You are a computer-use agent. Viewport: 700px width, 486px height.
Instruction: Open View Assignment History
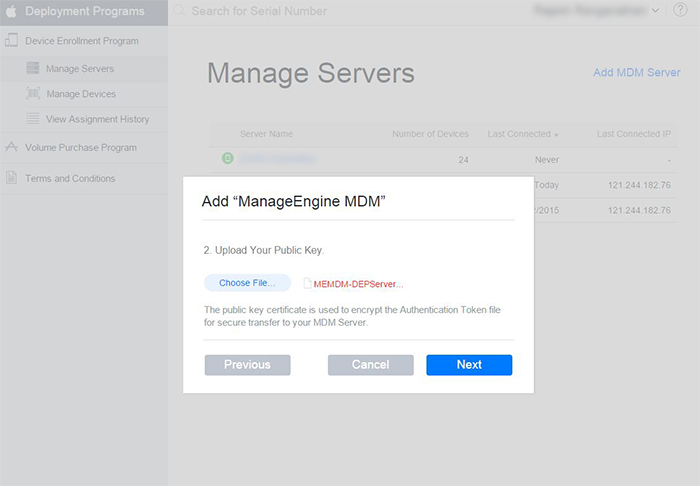pyautogui.click(x=97, y=119)
